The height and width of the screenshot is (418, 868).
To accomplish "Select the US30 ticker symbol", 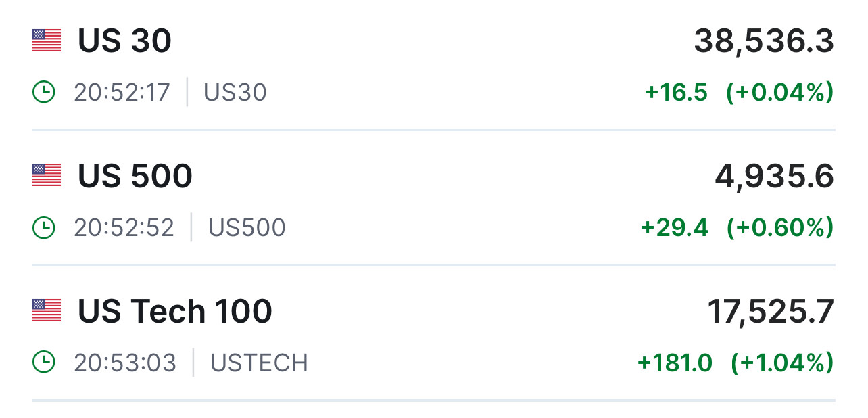I will 235,92.
